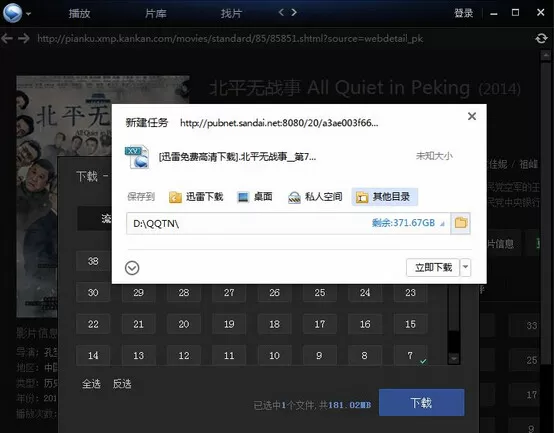Deselect checked episode 7
The height and width of the screenshot is (433, 554).
pyautogui.click(x=410, y=355)
